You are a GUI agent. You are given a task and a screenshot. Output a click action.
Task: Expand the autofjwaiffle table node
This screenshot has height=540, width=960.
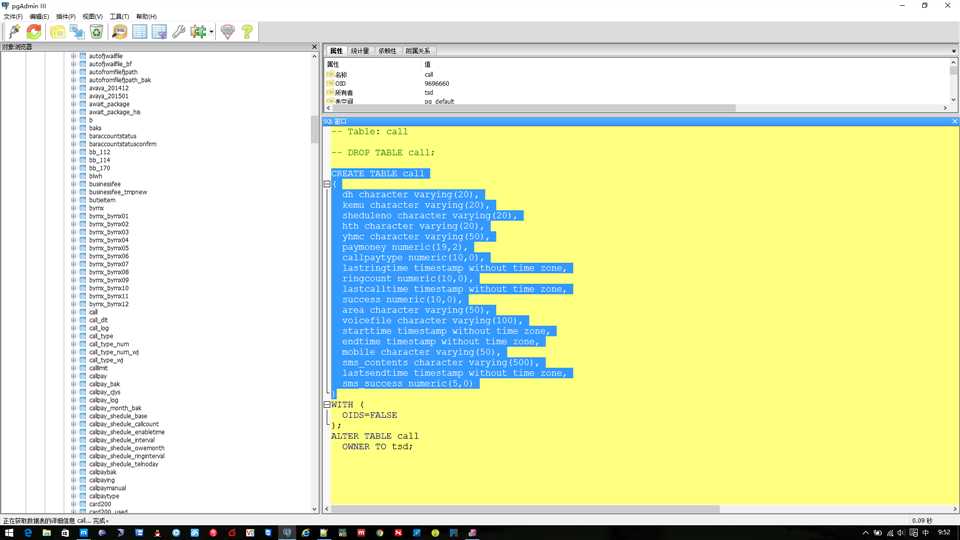click(x=73, y=56)
